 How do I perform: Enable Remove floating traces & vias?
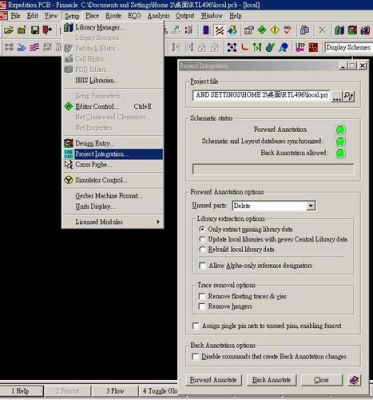pyautogui.click(x=202, y=296)
